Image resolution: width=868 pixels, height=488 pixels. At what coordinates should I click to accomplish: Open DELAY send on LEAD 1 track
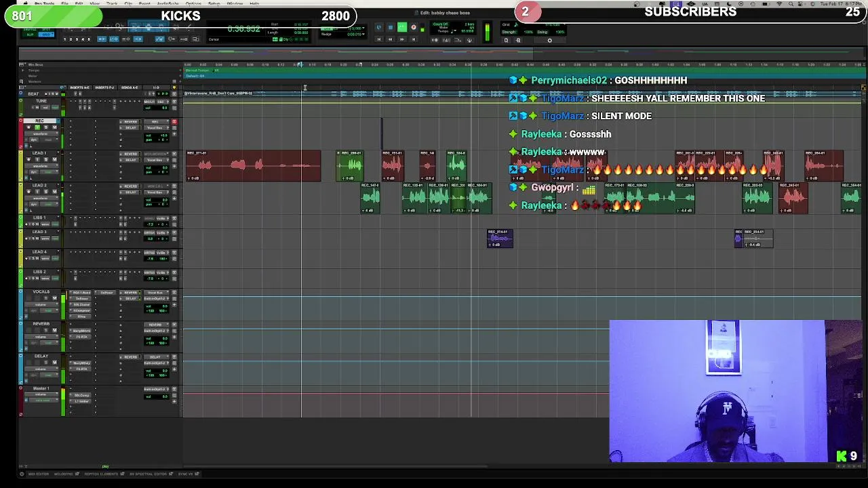tap(130, 160)
